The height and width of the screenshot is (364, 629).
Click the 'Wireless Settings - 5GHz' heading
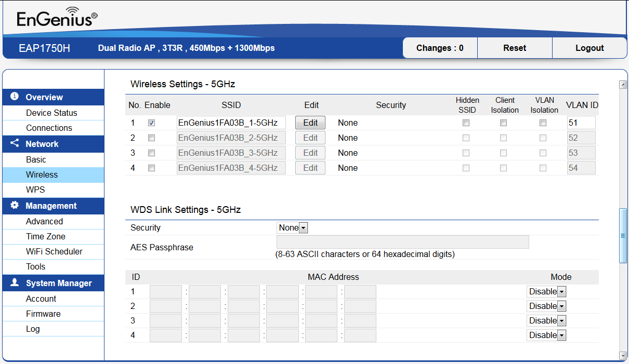(183, 84)
